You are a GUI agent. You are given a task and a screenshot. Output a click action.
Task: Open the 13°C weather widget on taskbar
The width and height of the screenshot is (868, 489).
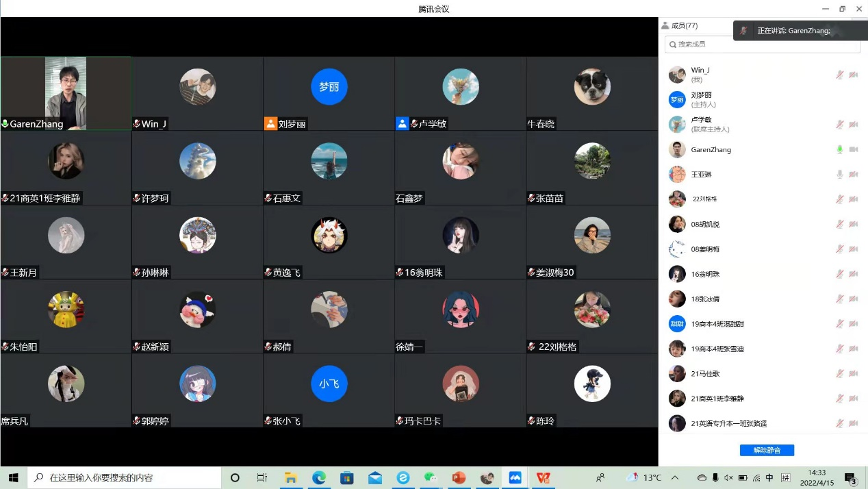[x=644, y=477]
